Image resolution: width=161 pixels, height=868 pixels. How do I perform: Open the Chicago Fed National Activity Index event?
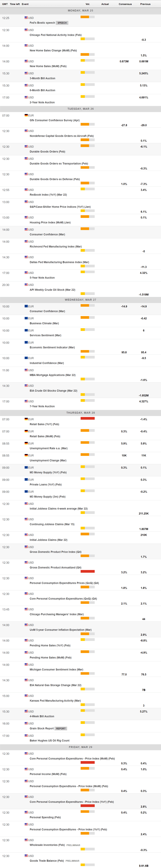(55, 35)
